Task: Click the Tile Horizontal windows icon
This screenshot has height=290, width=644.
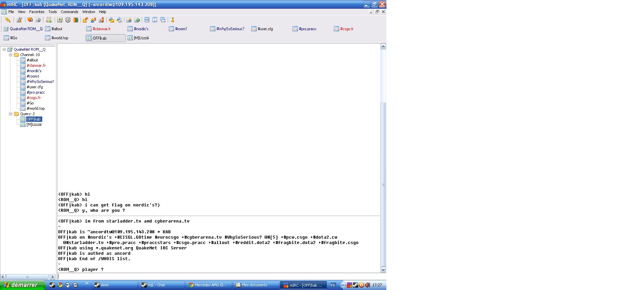Action: click(x=147, y=20)
